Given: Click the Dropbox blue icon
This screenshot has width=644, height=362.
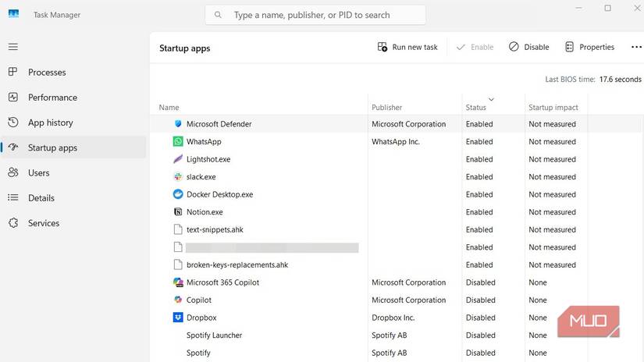Looking at the screenshot, I should 178,318.
